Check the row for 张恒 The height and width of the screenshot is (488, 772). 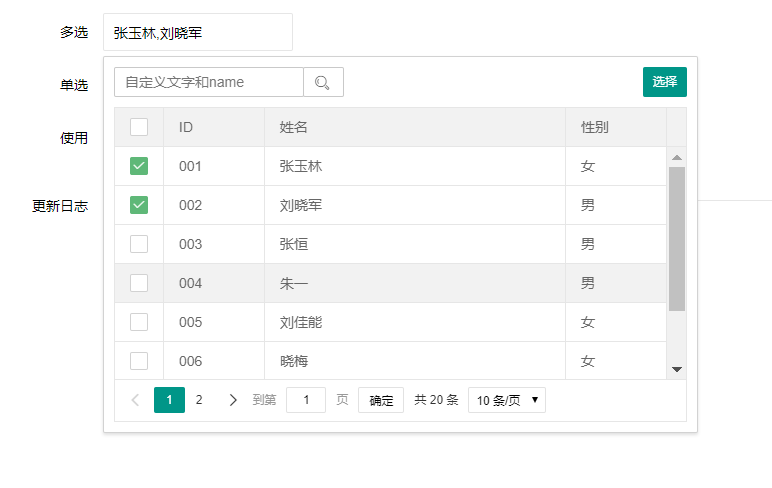tap(139, 244)
